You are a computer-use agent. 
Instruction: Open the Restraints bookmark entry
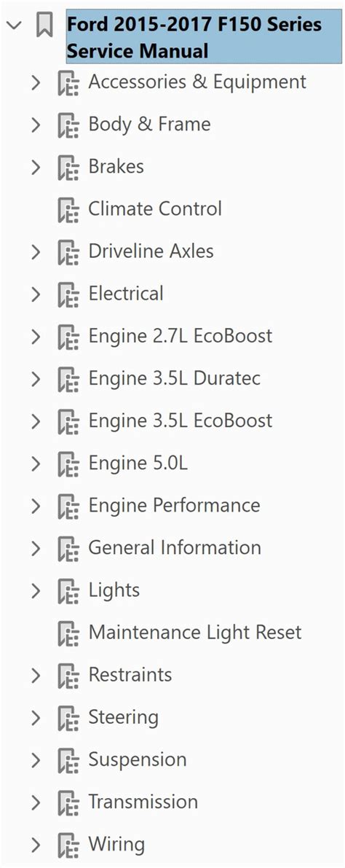point(130,675)
